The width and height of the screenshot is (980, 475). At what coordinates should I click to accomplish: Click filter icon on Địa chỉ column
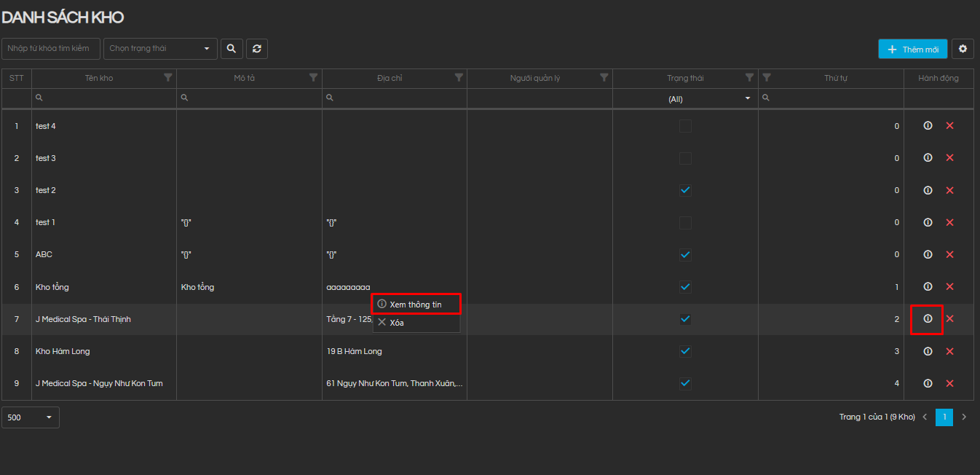pos(459,77)
